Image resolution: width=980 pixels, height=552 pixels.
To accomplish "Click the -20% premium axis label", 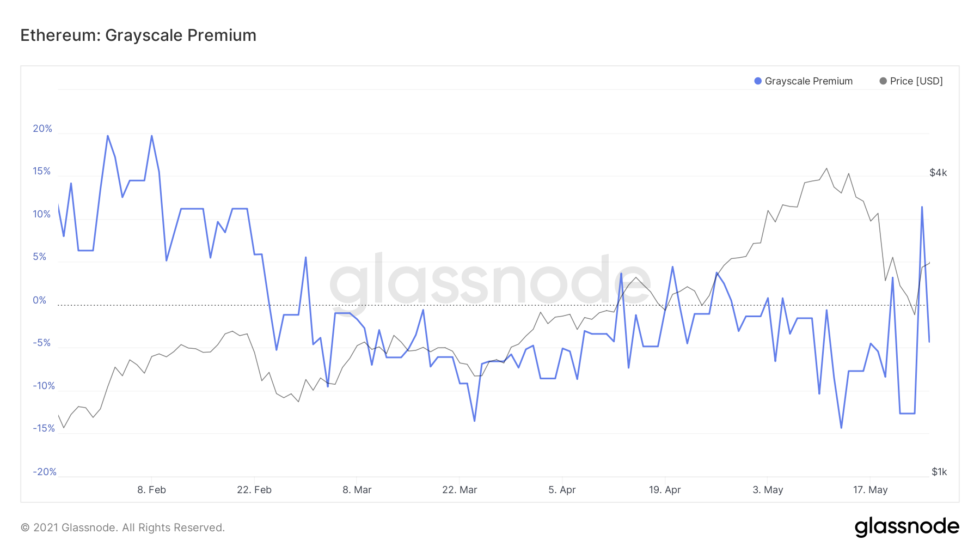I will [45, 472].
